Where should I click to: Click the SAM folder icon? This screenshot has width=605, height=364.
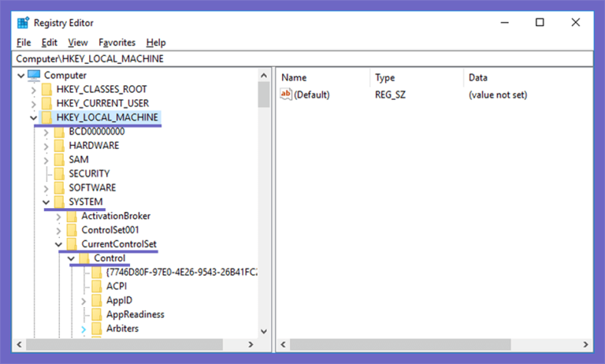(x=59, y=159)
